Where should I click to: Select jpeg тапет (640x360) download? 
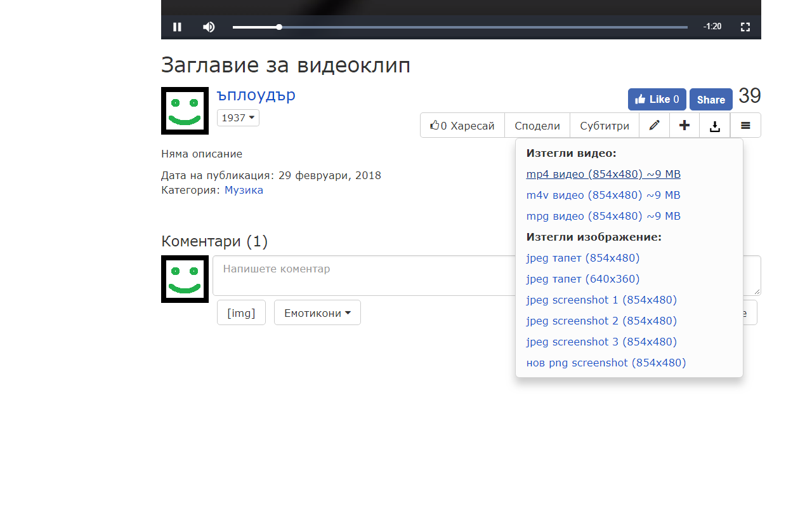(582, 279)
